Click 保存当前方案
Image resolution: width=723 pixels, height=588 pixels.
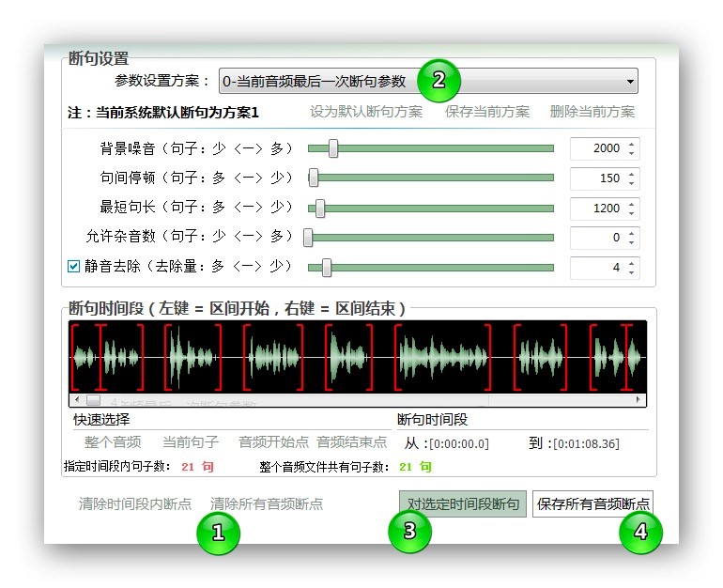click(486, 112)
